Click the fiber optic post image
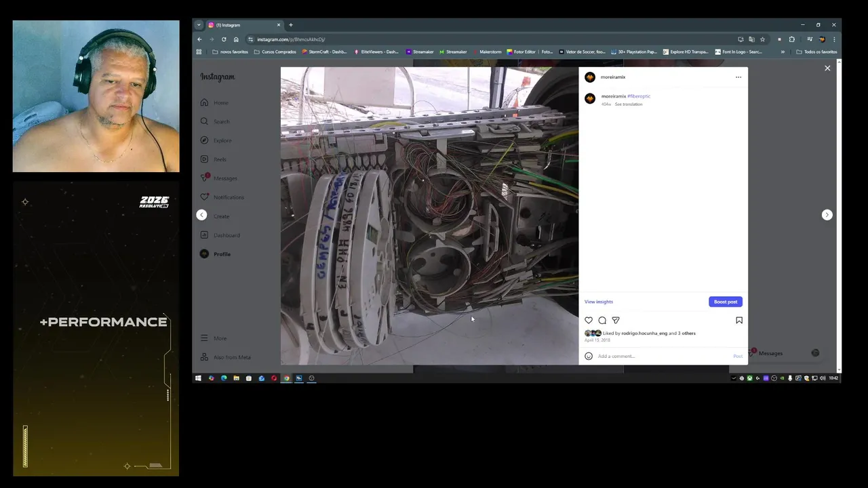Image resolution: width=868 pixels, height=488 pixels. pos(430,216)
